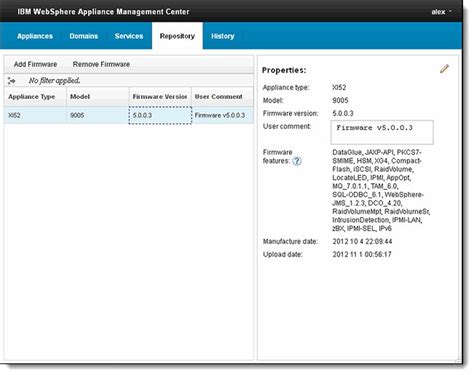Sort by the Model column header
474x375 pixels.
[98, 97]
